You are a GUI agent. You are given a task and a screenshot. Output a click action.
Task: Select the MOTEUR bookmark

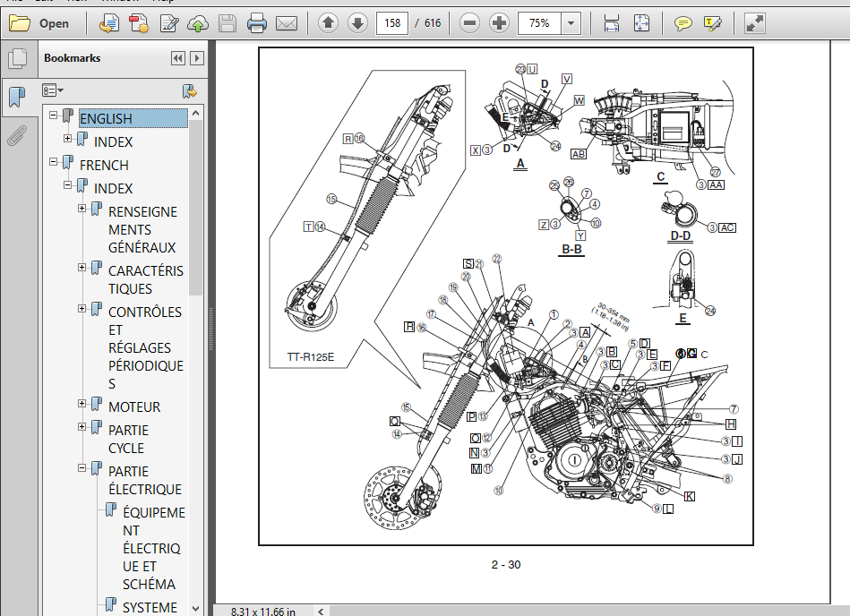(134, 406)
